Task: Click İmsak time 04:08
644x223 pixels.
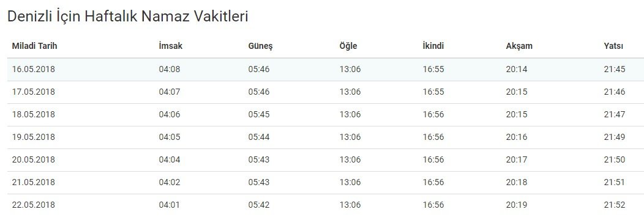Action: (x=170, y=69)
